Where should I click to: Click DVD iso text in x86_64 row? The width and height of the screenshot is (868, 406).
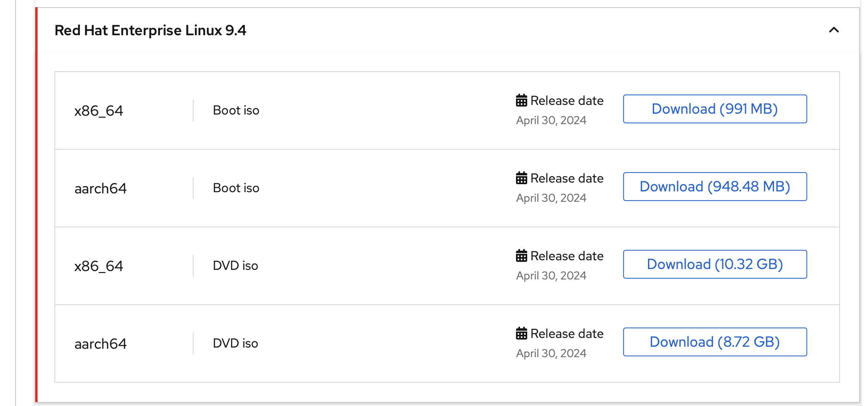tap(235, 266)
